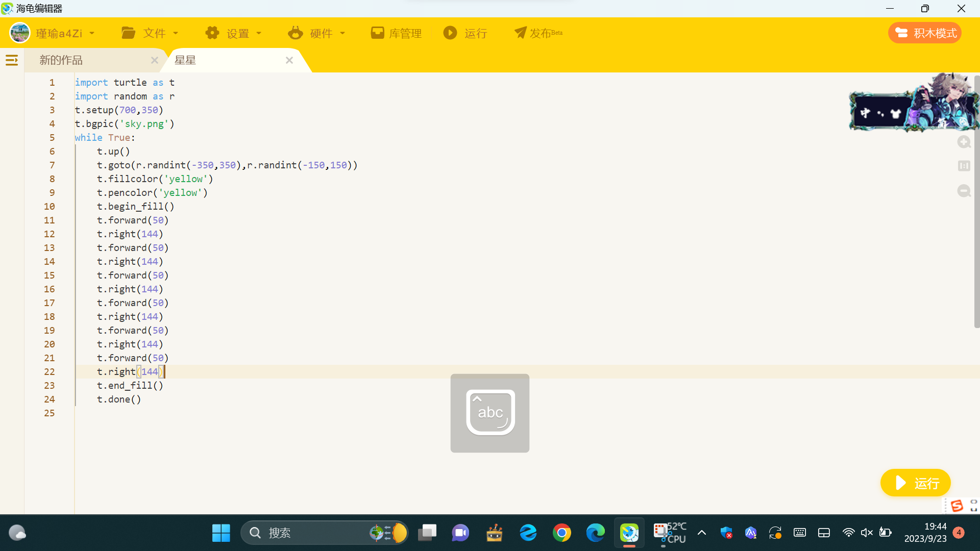Click the vertical editor scrollbar

977,202
